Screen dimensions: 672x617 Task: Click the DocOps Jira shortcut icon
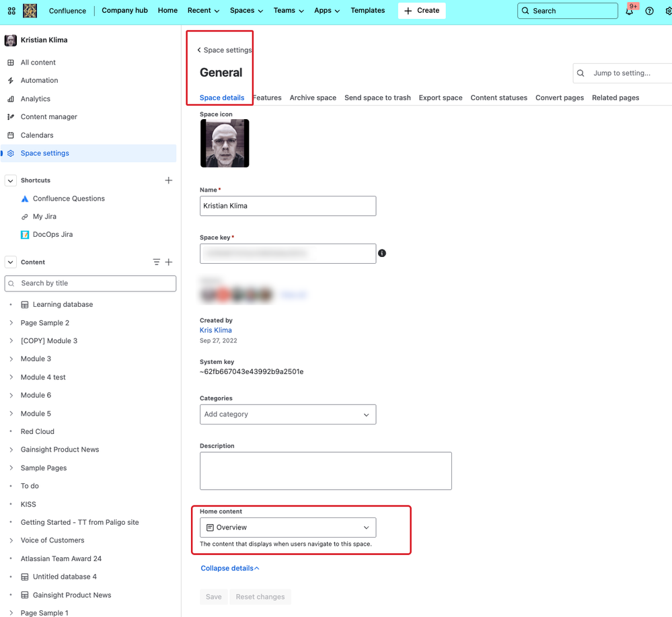[25, 235]
